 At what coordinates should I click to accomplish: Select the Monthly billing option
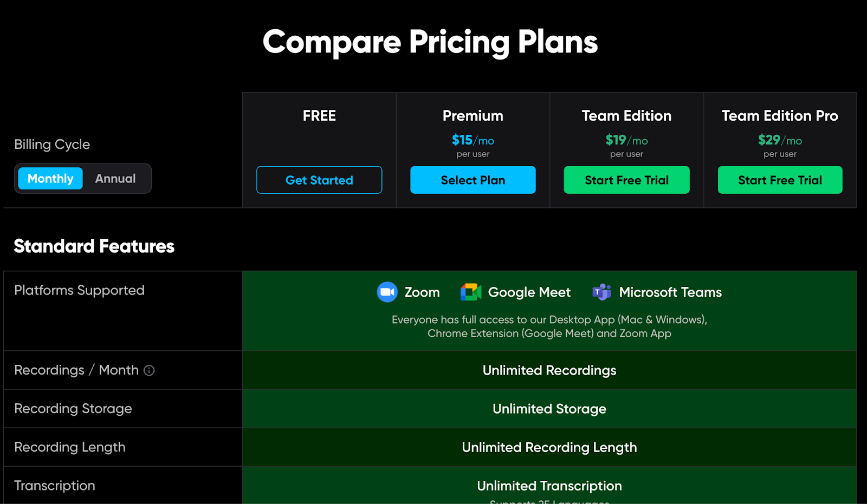[50, 179]
